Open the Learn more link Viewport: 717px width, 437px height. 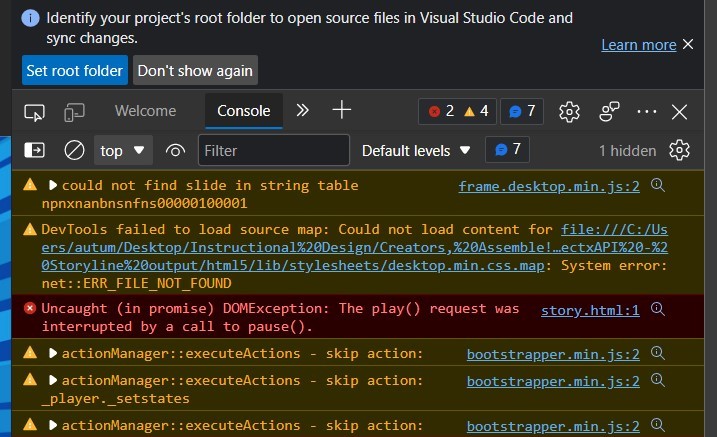(638, 45)
